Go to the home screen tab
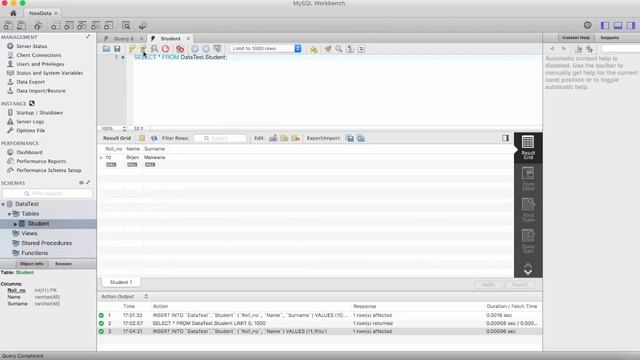Viewport: 640px width, 360px height. (13, 13)
